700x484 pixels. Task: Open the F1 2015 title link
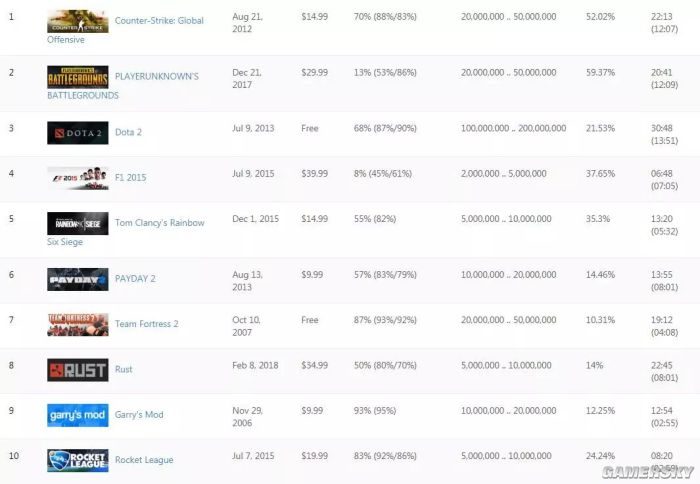[x=130, y=178]
